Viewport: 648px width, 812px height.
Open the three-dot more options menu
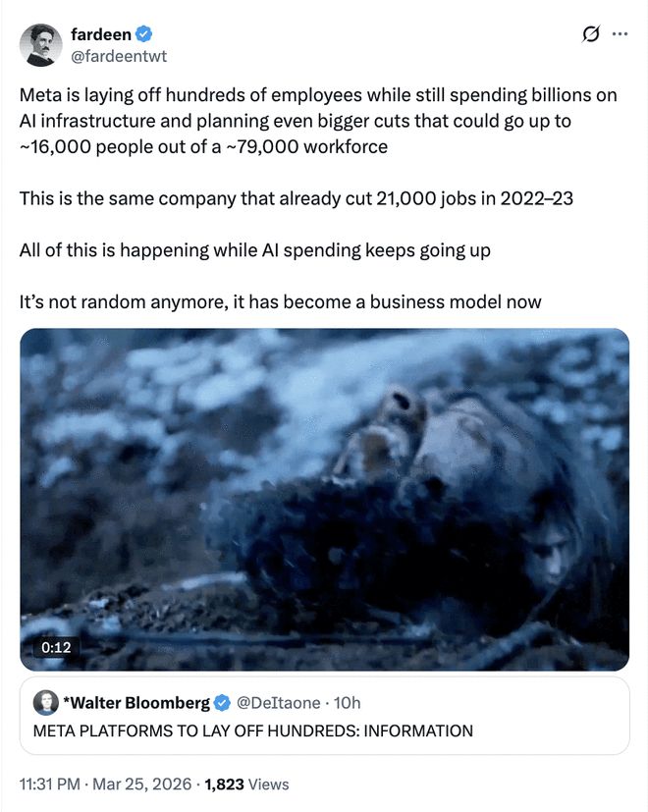click(x=620, y=34)
